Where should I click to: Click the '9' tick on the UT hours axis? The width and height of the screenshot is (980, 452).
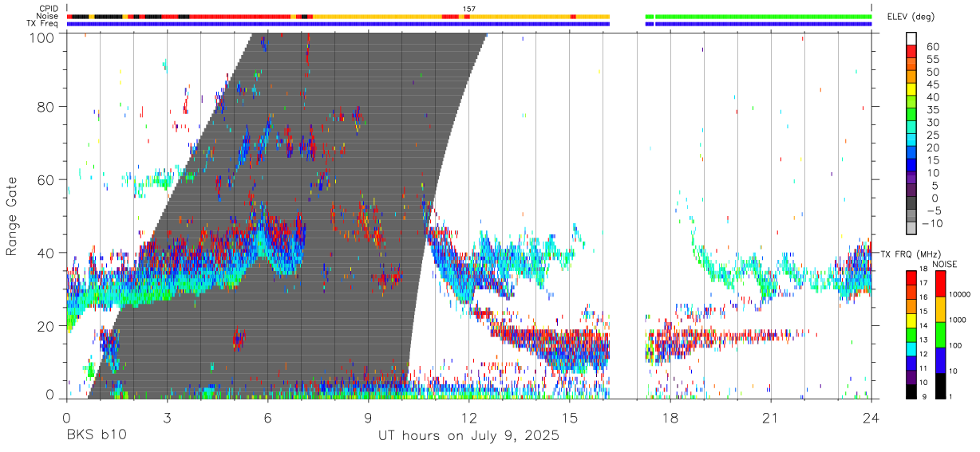[368, 418]
